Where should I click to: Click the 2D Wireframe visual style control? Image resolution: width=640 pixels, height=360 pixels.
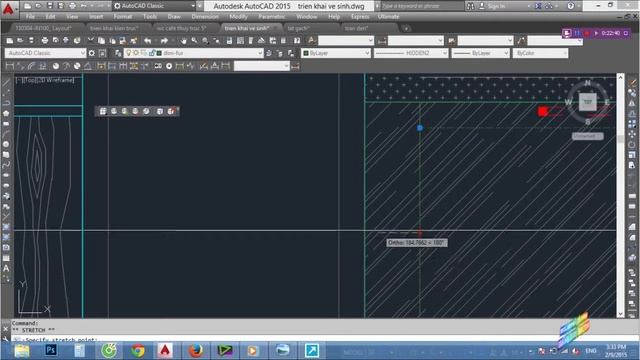pyautogui.click(x=57, y=80)
